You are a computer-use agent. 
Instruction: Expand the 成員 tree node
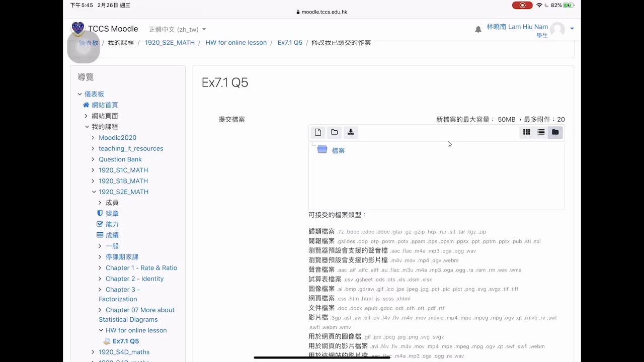click(100, 203)
